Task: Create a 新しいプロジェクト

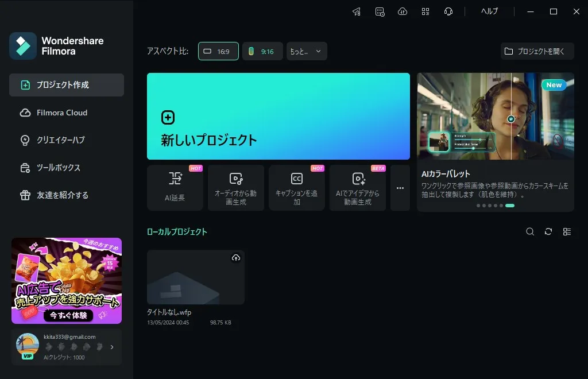Action: click(x=278, y=116)
